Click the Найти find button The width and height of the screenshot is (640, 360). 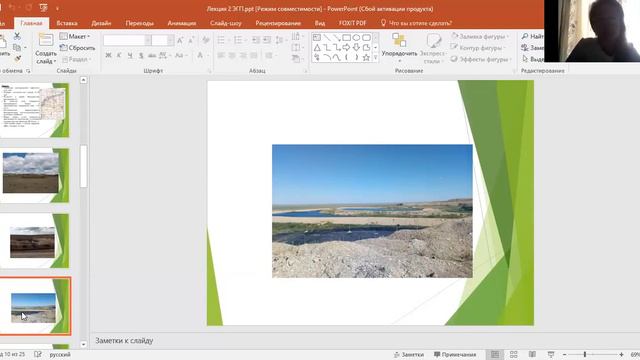(533, 36)
